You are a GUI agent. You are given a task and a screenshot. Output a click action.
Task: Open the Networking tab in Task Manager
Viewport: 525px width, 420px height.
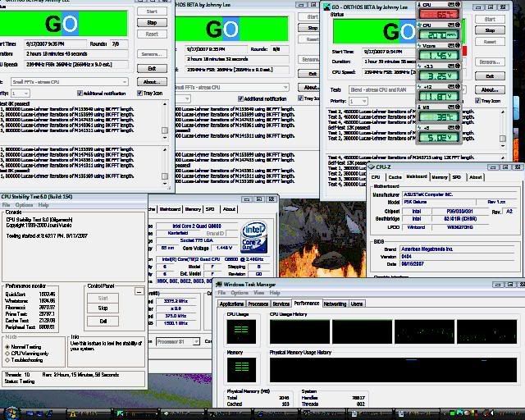pyautogui.click(x=335, y=304)
